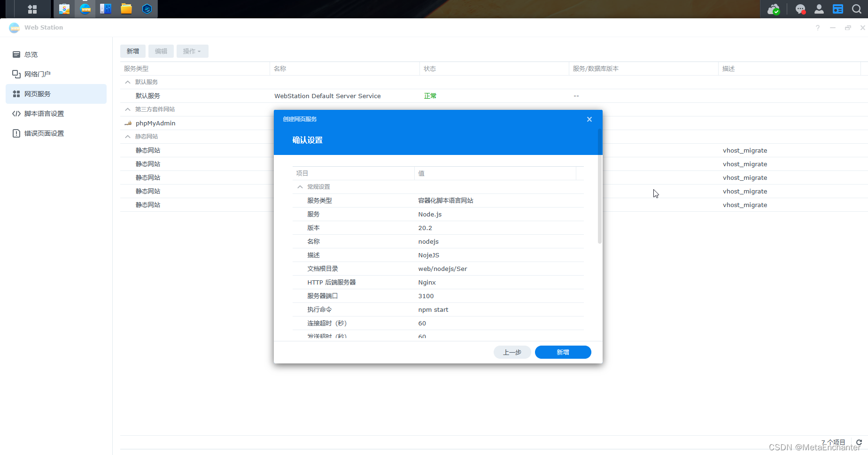This screenshot has width=868, height=455.
Task: Open the user account options icon
Action: coord(819,9)
